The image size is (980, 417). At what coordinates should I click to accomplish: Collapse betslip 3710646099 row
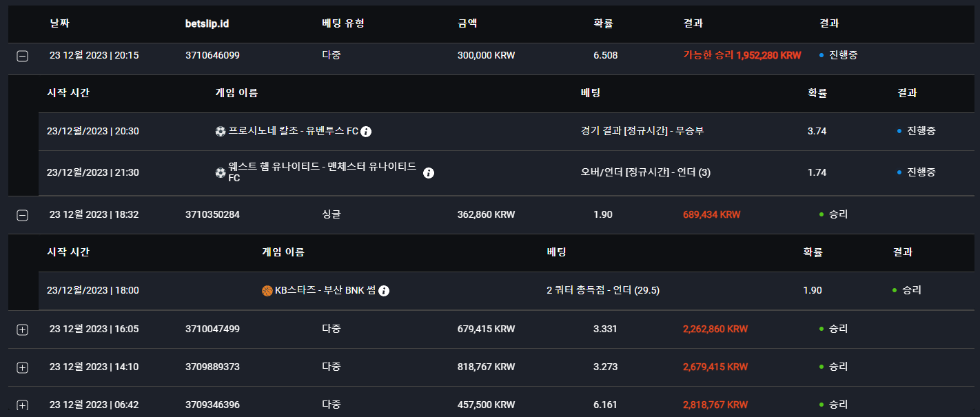click(x=22, y=57)
